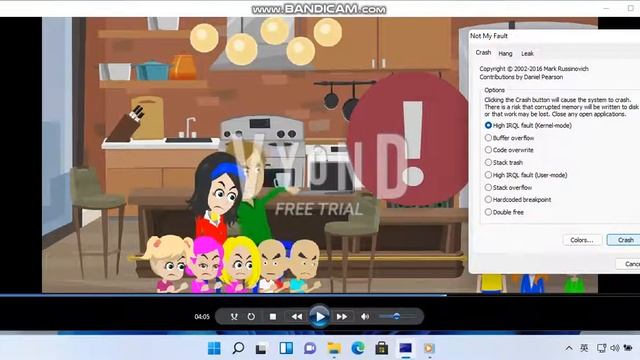Open Microsoft Store from the taskbar
The image size is (640, 360).
tap(382, 348)
